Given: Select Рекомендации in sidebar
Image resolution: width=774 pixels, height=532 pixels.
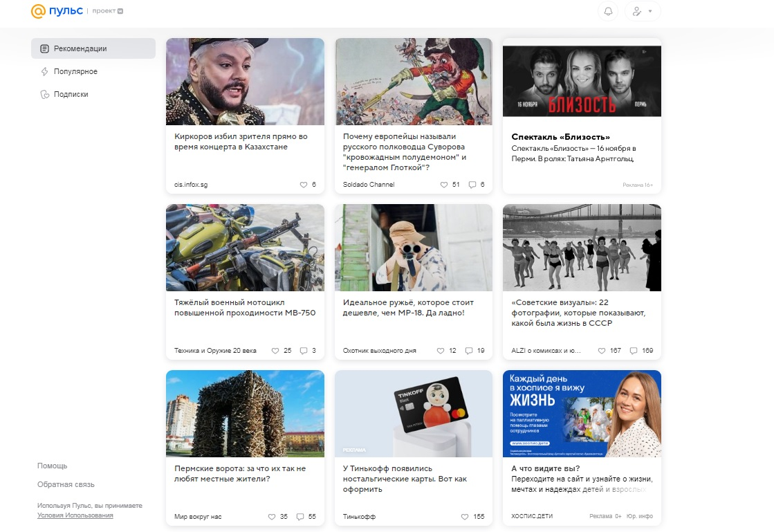Looking at the screenshot, I should tap(93, 48).
